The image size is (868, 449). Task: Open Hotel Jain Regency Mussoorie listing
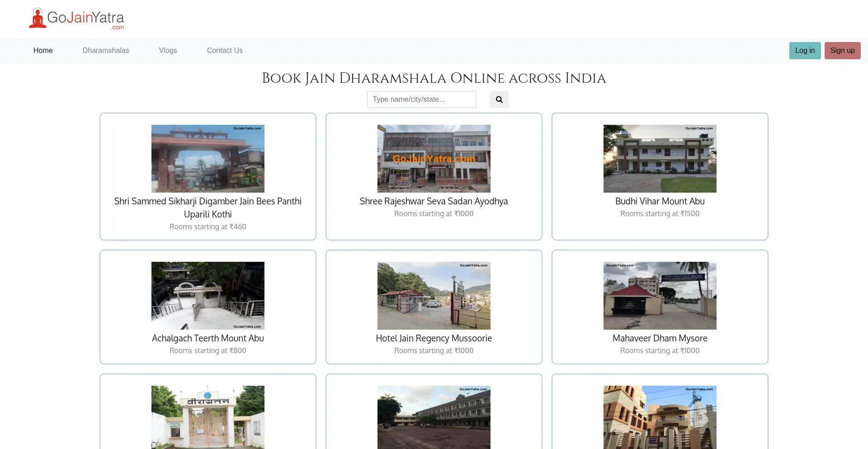pos(434,338)
